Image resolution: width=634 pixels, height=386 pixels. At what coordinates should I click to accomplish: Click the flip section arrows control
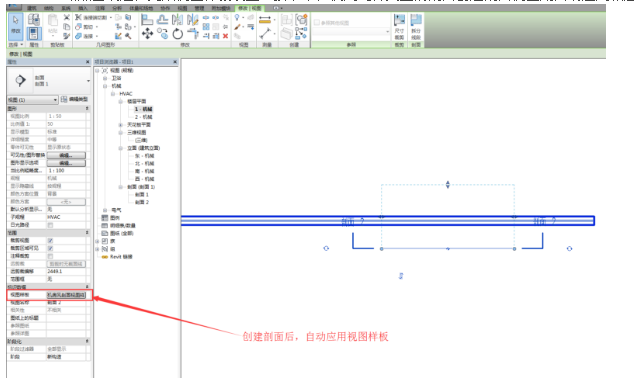401,276
